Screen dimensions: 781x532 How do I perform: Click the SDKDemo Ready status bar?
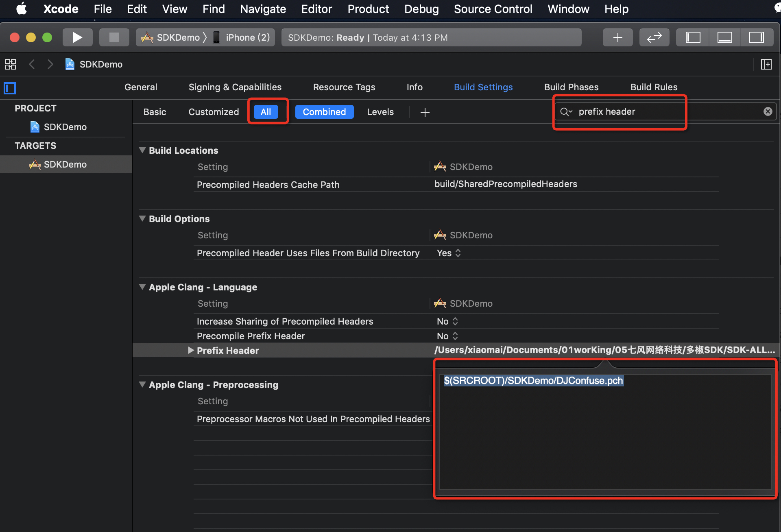[x=431, y=37]
